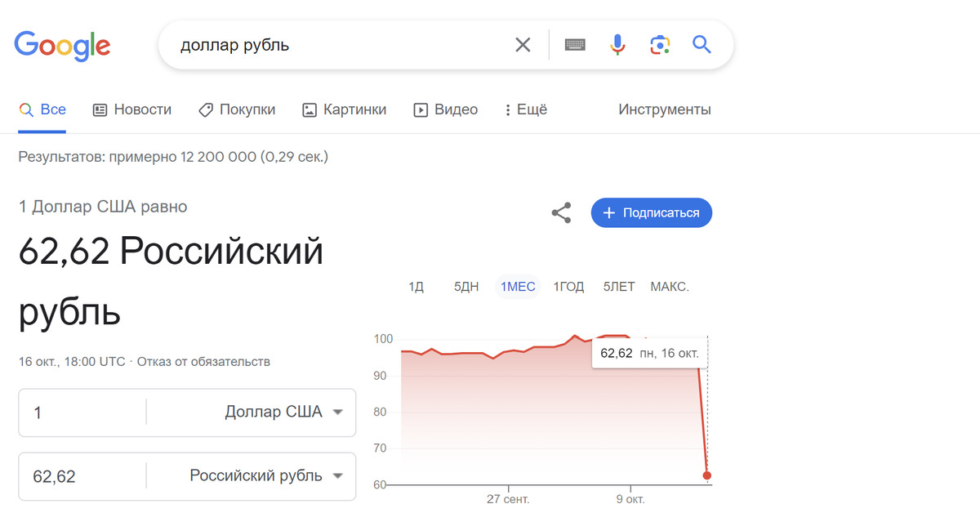Image resolution: width=980 pixels, height=513 pixels.
Task: Go to the Видео tab
Action: 446,109
